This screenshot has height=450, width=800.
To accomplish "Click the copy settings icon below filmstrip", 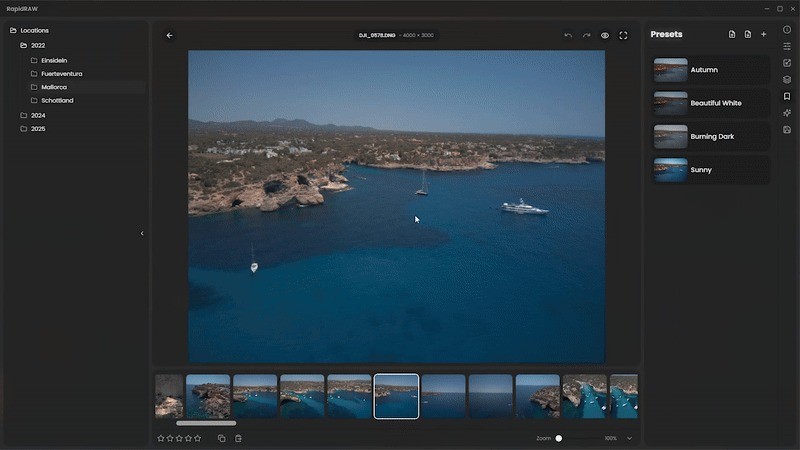I will tap(222, 438).
